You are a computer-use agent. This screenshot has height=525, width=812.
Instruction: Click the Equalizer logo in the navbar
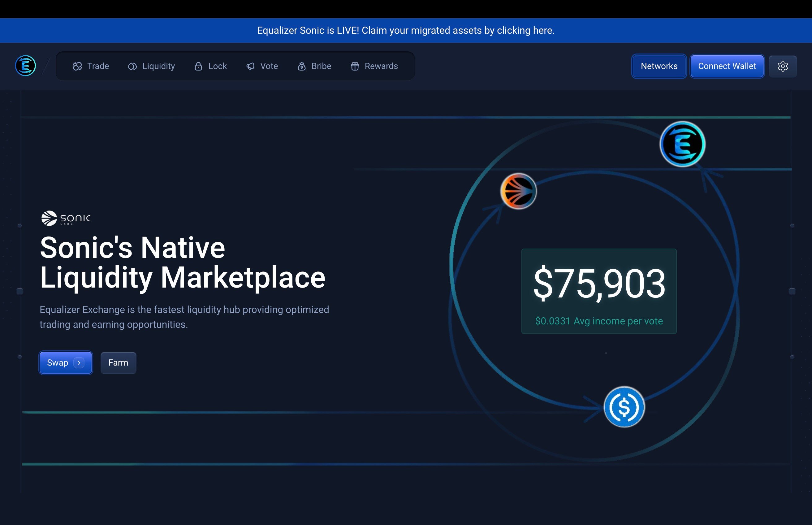tap(26, 66)
